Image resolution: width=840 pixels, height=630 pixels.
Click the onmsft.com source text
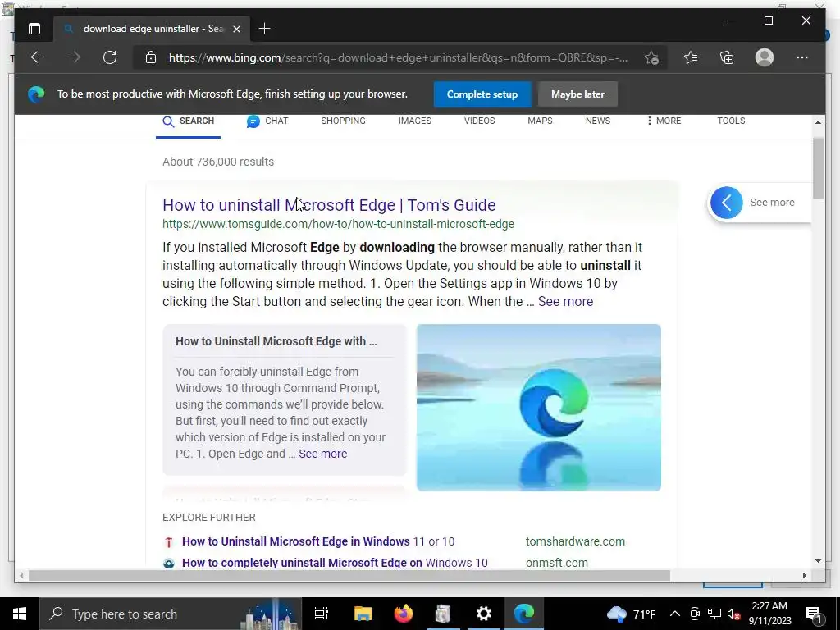(557, 563)
